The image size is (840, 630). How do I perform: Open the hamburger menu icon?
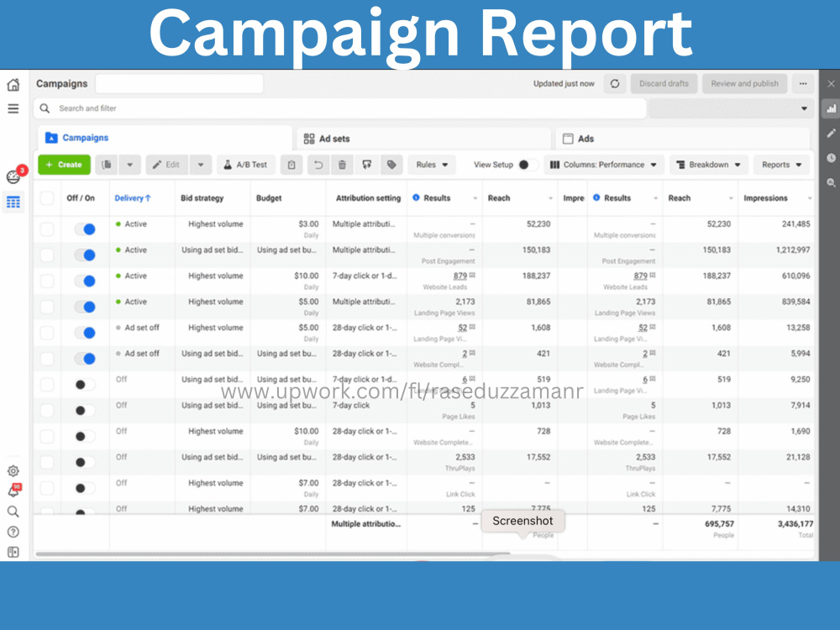coord(13,108)
